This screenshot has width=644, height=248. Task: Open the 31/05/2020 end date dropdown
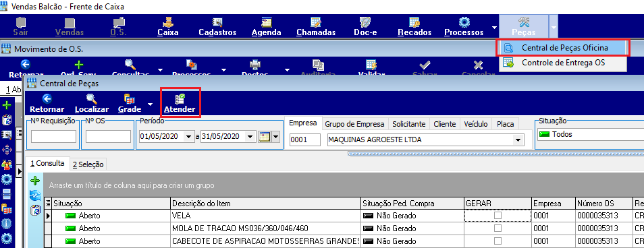click(x=250, y=137)
